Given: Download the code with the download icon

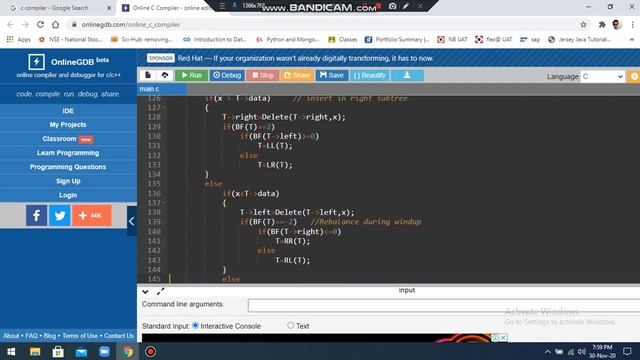Looking at the screenshot, I should [x=407, y=75].
